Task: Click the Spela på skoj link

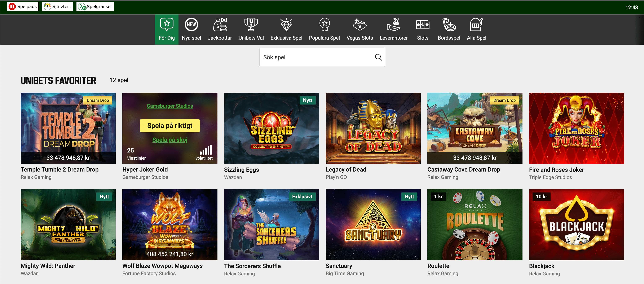Action: [170, 140]
